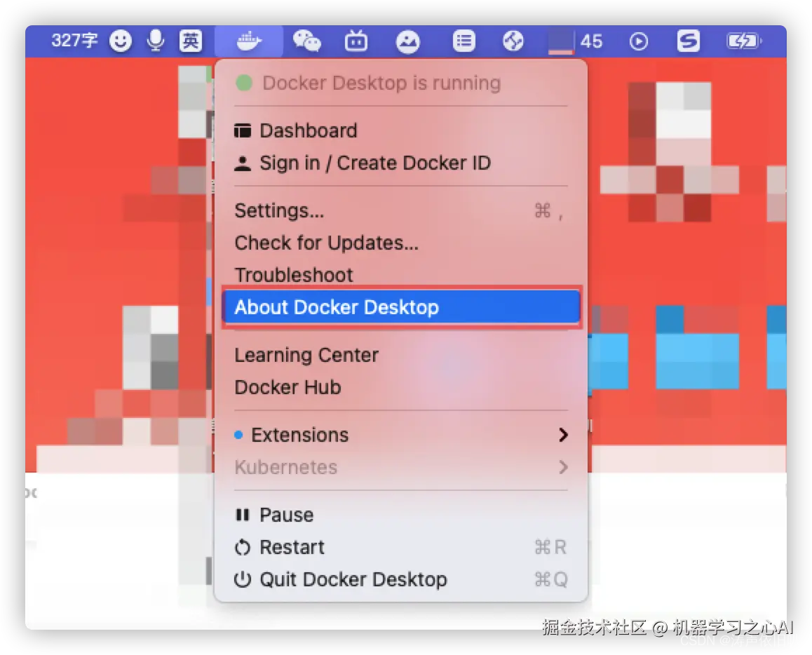The width and height of the screenshot is (812, 655).
Task: Open the Learning Center
Action: (401, 356)
